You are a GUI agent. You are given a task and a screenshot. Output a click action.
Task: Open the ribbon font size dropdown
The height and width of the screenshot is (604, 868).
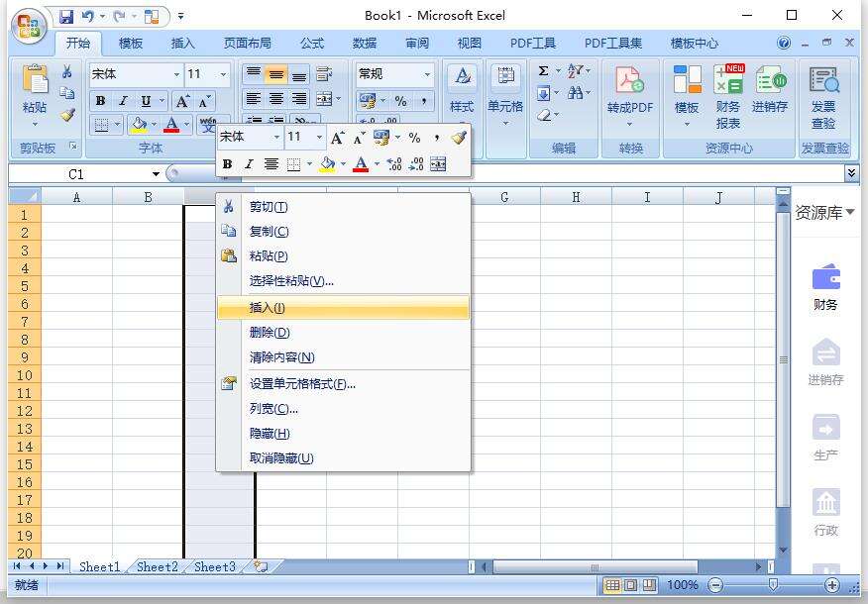(223, 74)
